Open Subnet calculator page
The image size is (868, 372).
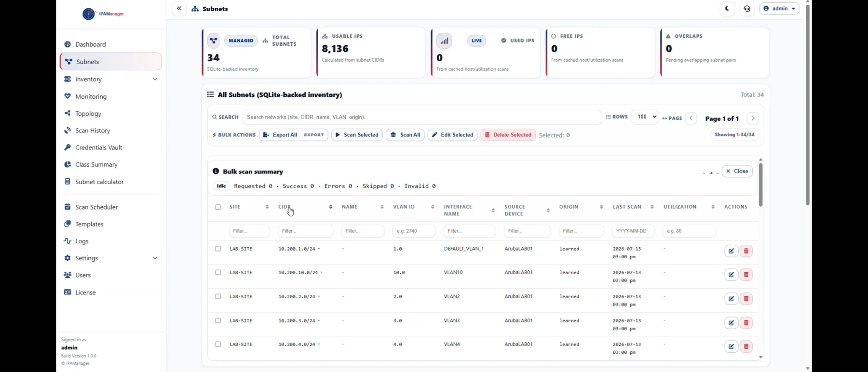point(111,182)
